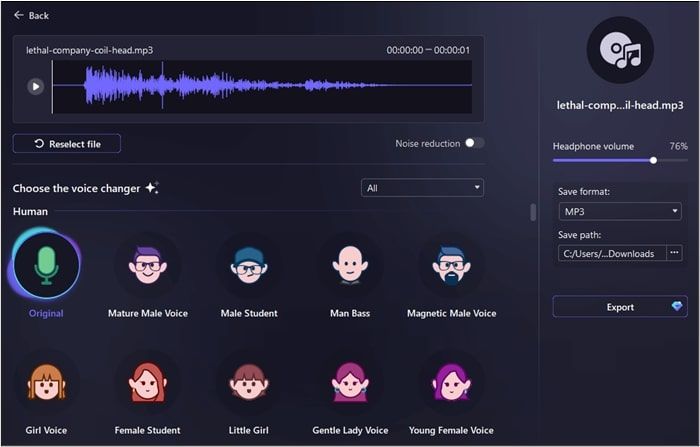Pick the Man Bass voice avatar
The image size is (700, 447).
[350, 265]
